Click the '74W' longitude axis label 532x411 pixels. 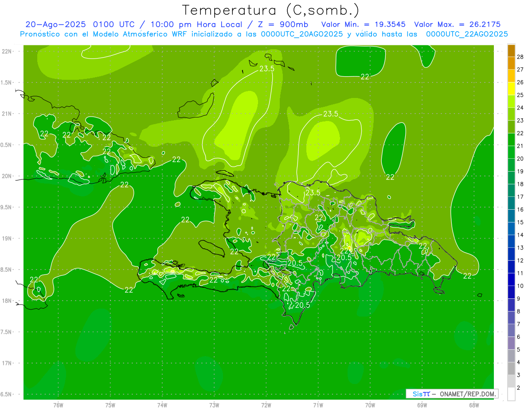point(162,405)
